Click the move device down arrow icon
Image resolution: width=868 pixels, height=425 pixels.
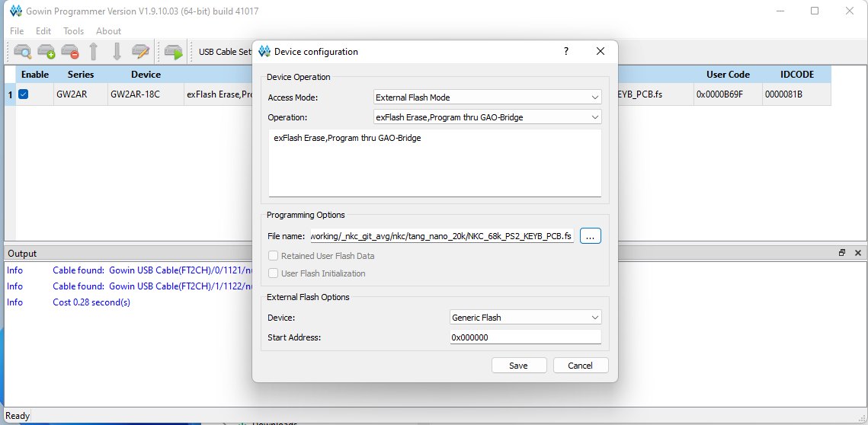pyautogui.click(x=117, y=52)
